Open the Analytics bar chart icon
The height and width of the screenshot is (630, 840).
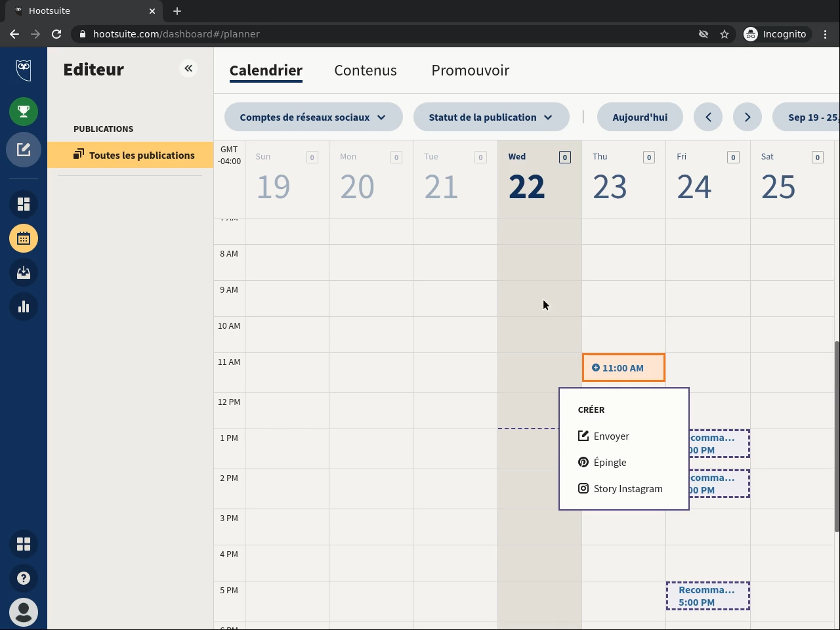point(24,306)
